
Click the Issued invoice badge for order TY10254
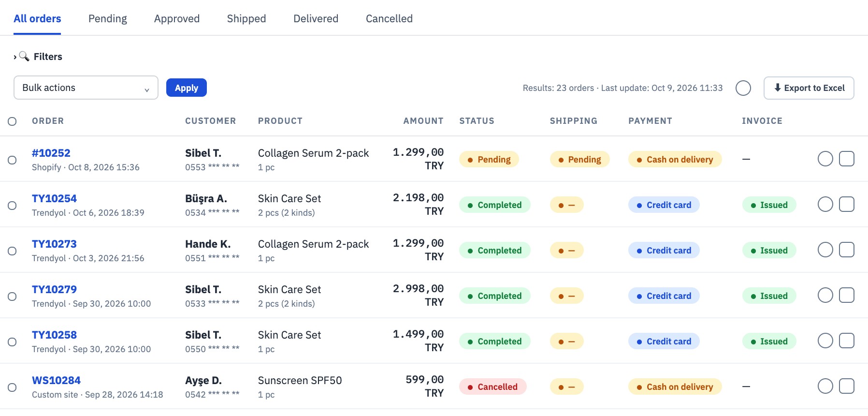769,205
